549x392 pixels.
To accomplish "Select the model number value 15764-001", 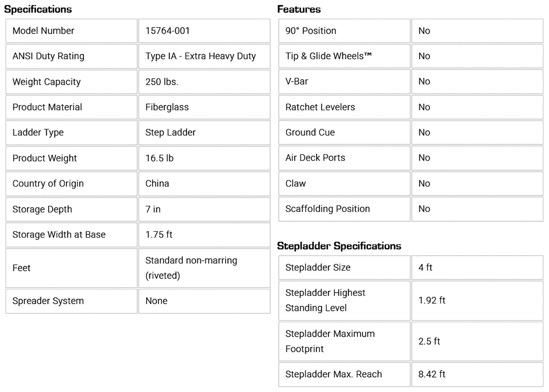I will tap(168, 31).
